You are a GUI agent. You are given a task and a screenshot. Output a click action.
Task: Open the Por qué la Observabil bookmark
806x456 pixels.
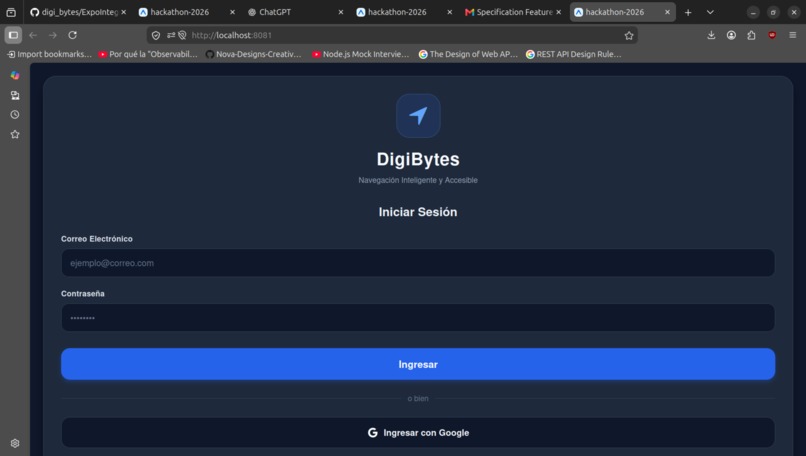click(x=148, y=54)
